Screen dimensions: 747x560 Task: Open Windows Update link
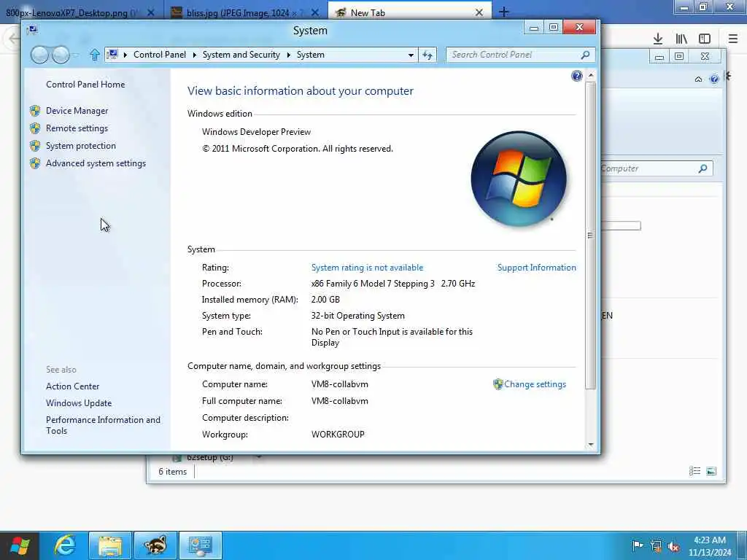(x=79, y=402)
